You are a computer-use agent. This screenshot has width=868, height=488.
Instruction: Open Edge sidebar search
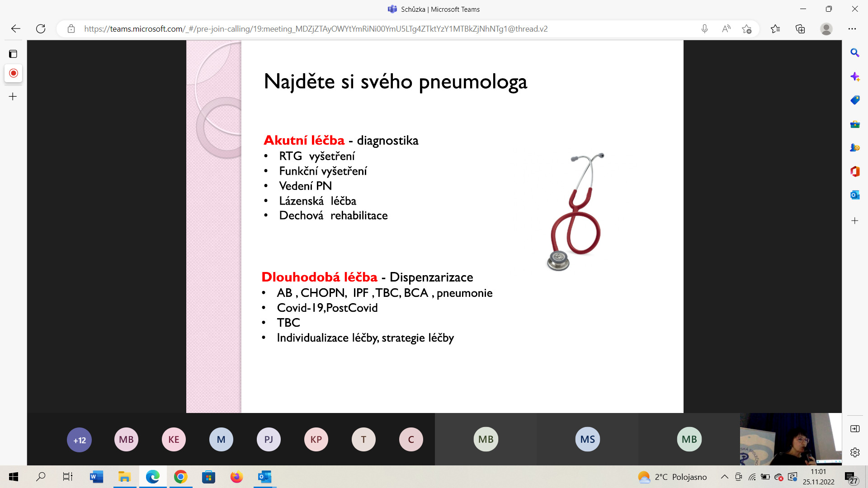855,53
